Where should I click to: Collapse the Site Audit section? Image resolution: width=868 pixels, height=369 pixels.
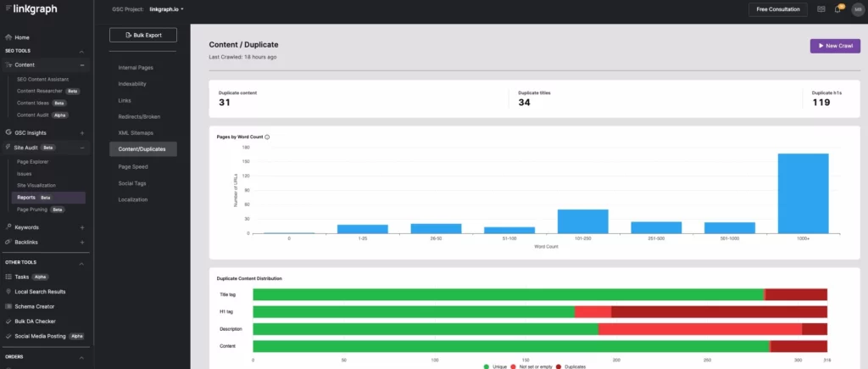[x=82, y=148]
